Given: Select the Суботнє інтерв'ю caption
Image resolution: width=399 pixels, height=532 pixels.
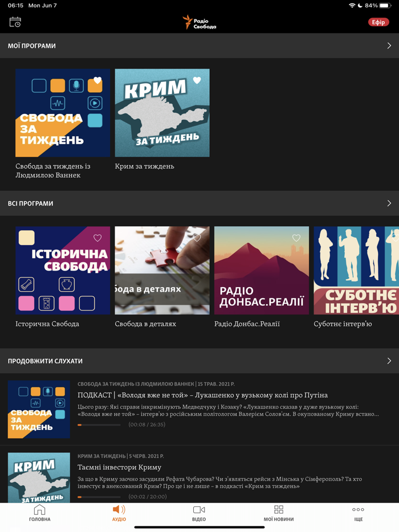Looking at the screenshot, I should [x=343, y=324].
